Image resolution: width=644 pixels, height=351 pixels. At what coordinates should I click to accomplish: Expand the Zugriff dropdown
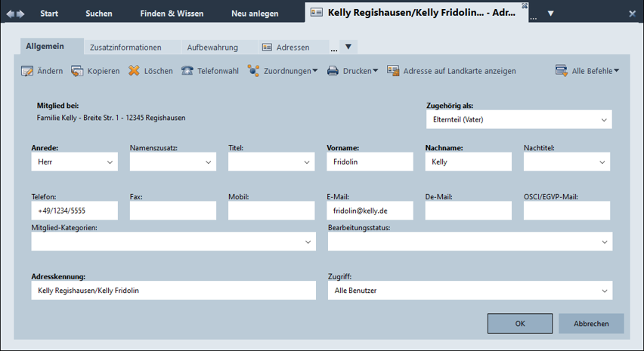click(x=604, y=291)
